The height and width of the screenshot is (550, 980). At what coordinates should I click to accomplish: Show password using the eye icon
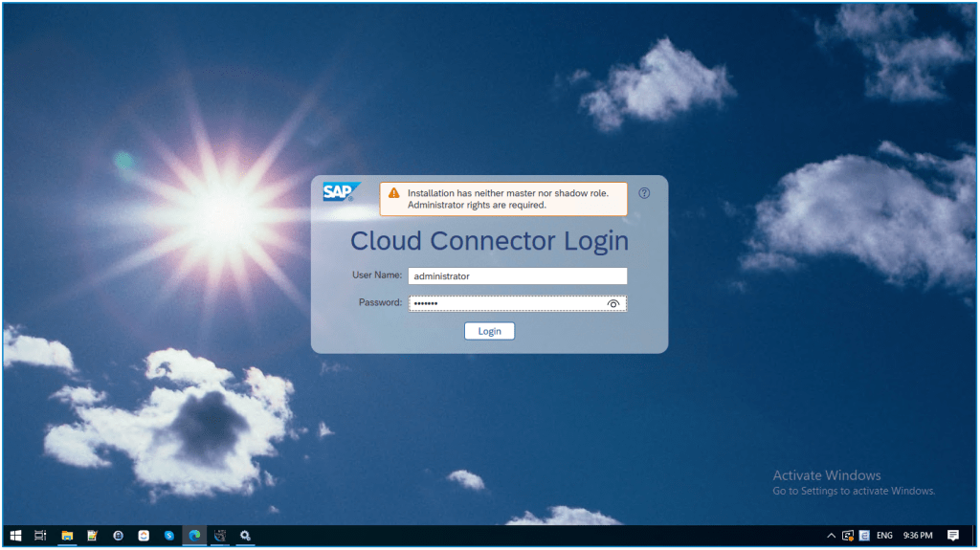pyautogui.click(x=613, y=303)
